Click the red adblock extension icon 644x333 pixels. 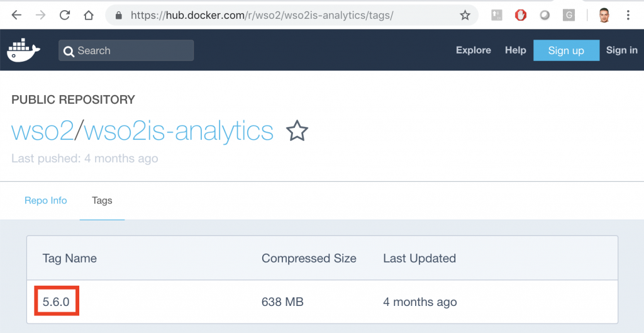pyautogui.click(x=521, y=15)
